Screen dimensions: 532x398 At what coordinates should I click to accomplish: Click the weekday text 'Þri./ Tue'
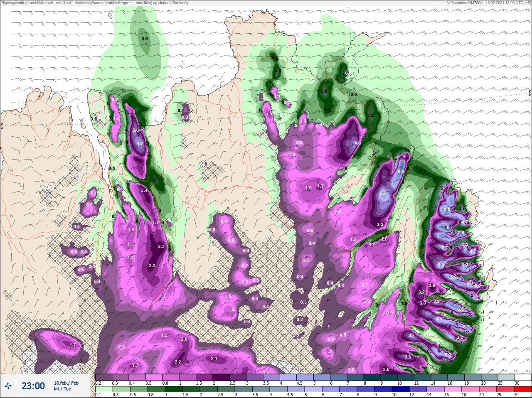point(62,389)
